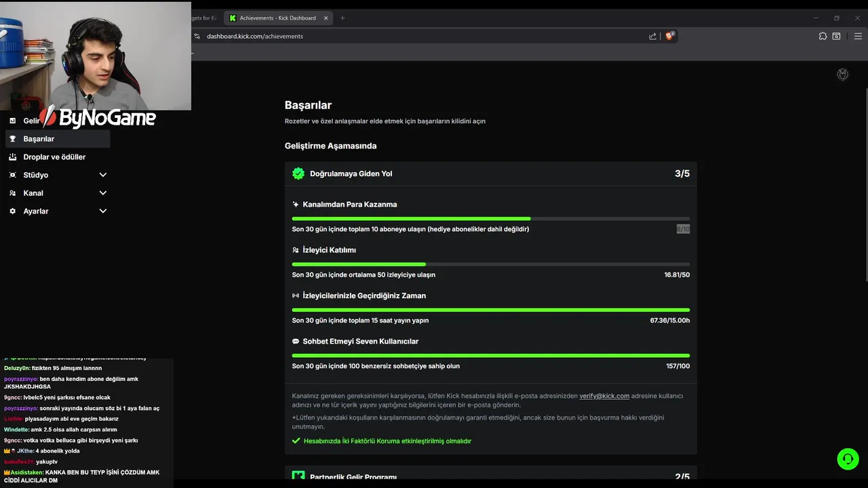Open the browser extensions puzzle icon

[x=823, y=36]
